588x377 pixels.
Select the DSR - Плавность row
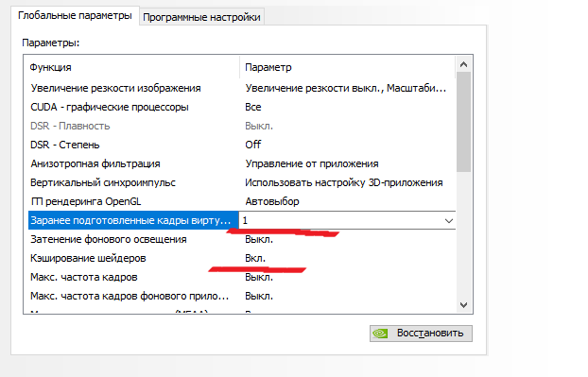tap(242, 126)
